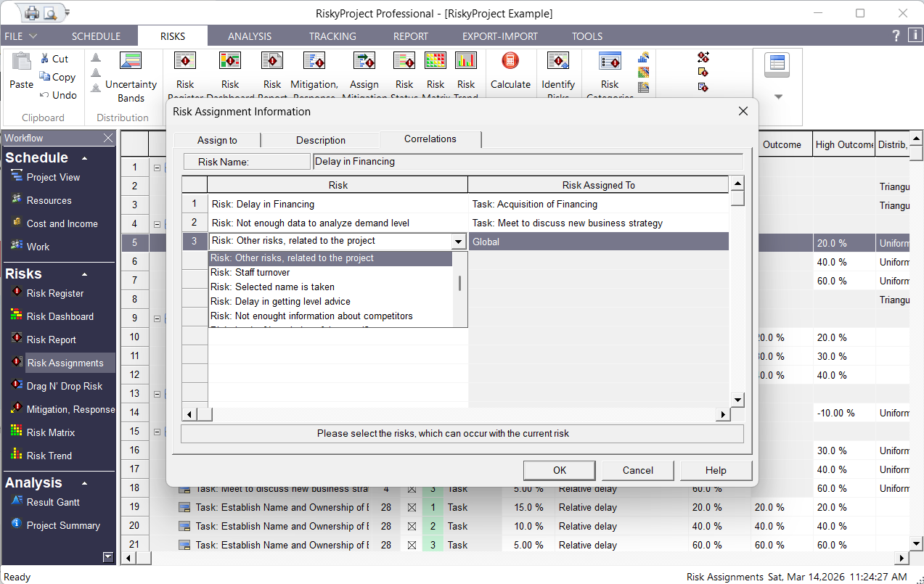This screenshot has width=924, height=584.
Task: Open the ANALYSIS ribbon tab
Action: pyautogui.click(x=249, y=36)
